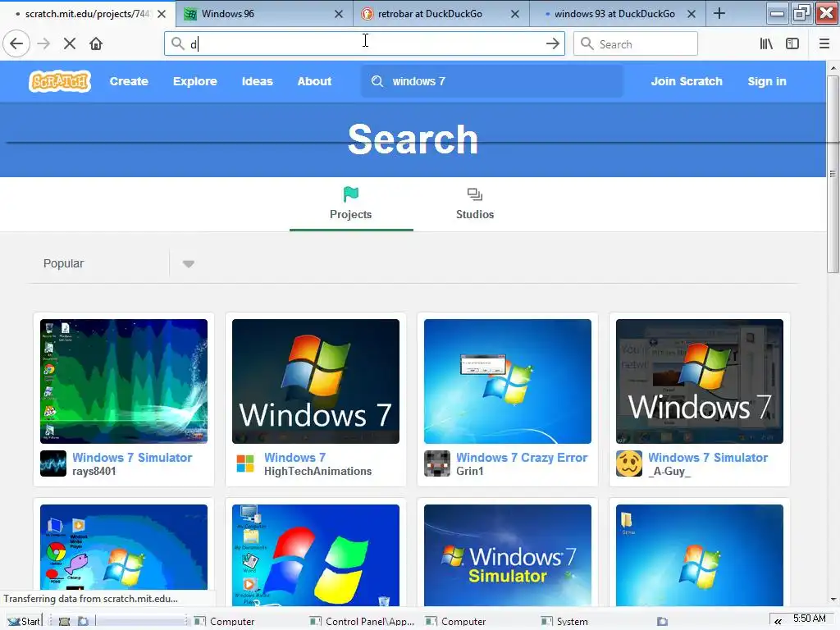Image resolution: width=840 pixels, height=630 pixels.
Task: Close the retrobar at DuckDuckGo tab
Action: (x=515, y=14)
